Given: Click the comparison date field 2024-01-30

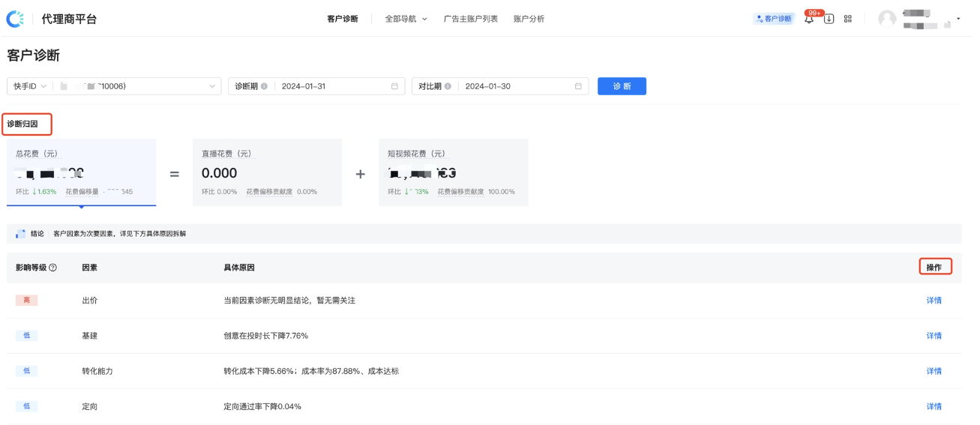Looking at the screenshot, I should pos(500,86).
